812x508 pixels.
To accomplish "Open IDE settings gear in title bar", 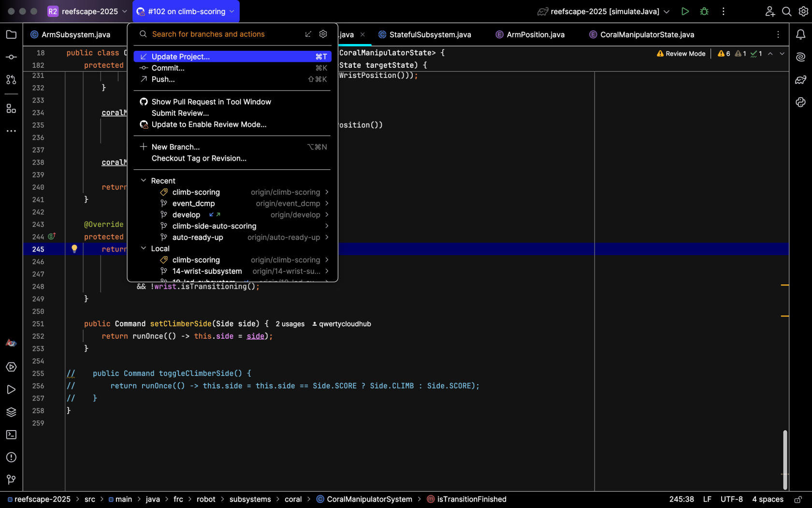I will [803, 11].
